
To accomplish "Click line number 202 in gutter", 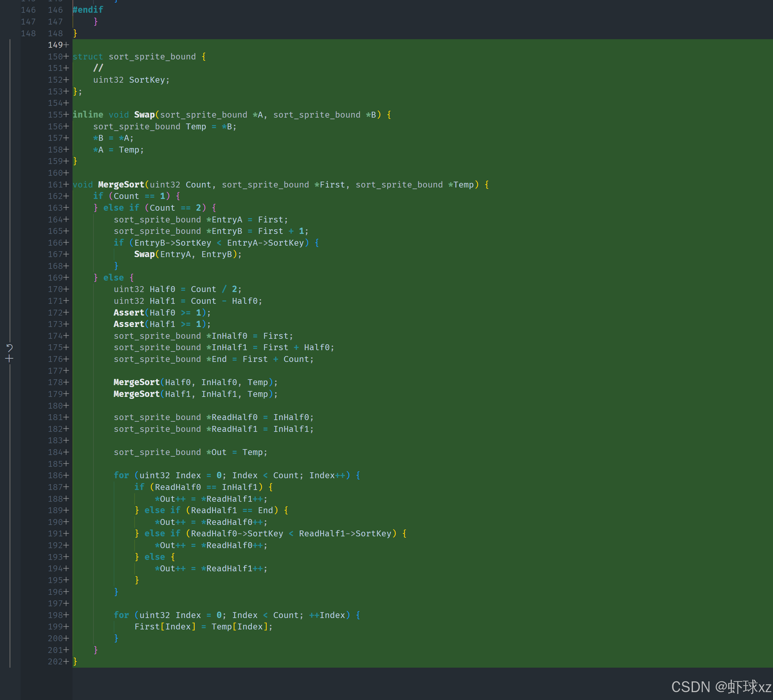I will [x=55, y=661].
